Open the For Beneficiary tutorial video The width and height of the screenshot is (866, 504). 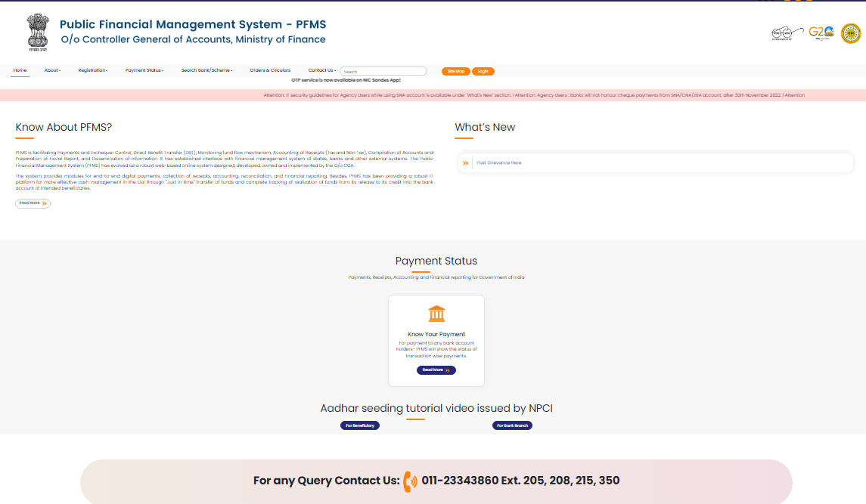pyautogui.click(x=360, y=425)
